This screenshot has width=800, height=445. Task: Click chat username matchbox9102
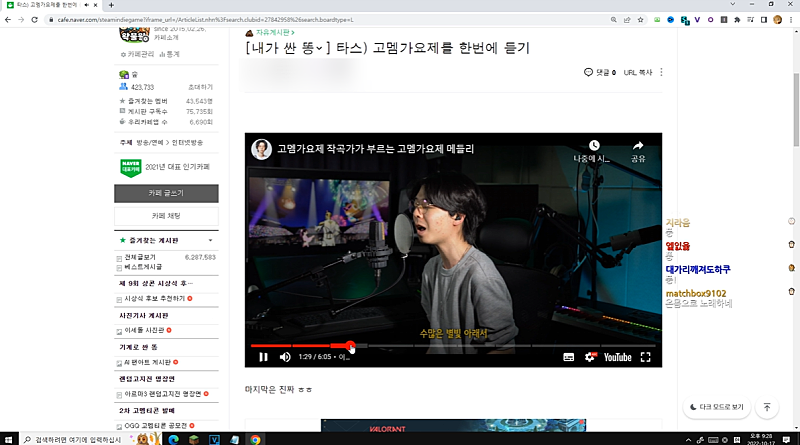pos(696,293)
